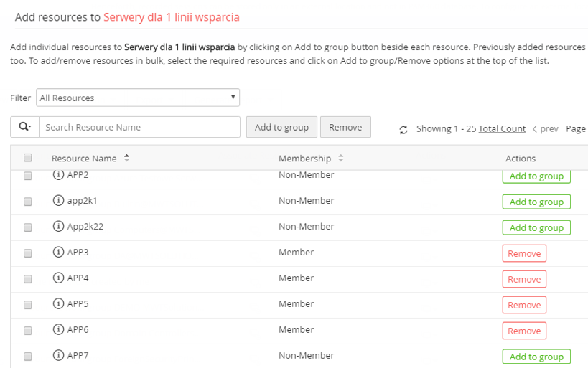The image size is (588, 368).
Task: Click the search magnifier icon
Action: tap(24, 127)
